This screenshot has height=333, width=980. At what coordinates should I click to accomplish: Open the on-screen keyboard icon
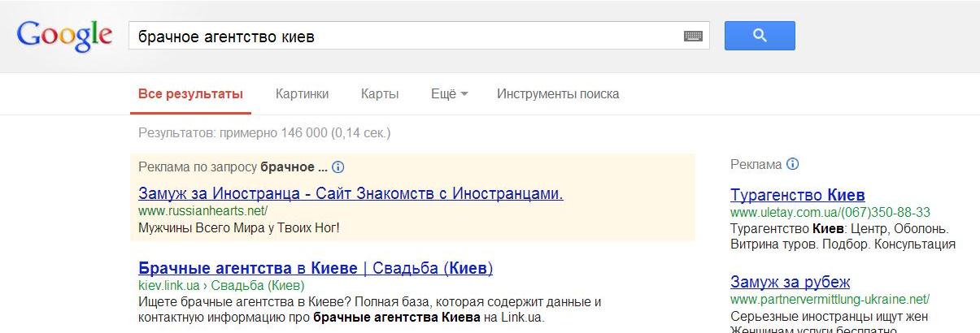(693, 36)
